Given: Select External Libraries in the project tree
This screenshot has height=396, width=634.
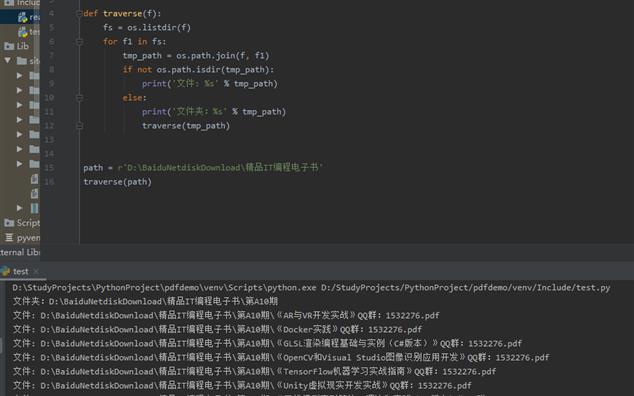Looking at the screenshot, I should pyautogui.click(x=20, y=252).
